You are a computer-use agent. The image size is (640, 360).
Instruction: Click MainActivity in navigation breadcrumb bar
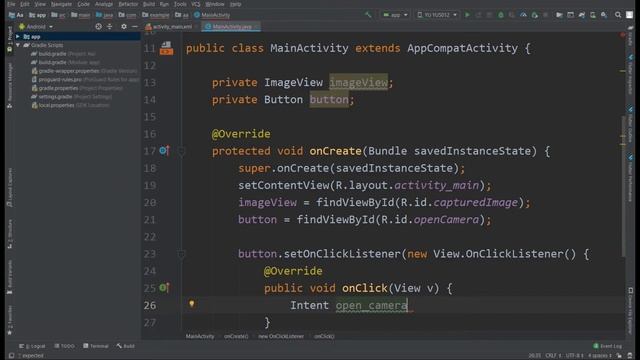212,15
